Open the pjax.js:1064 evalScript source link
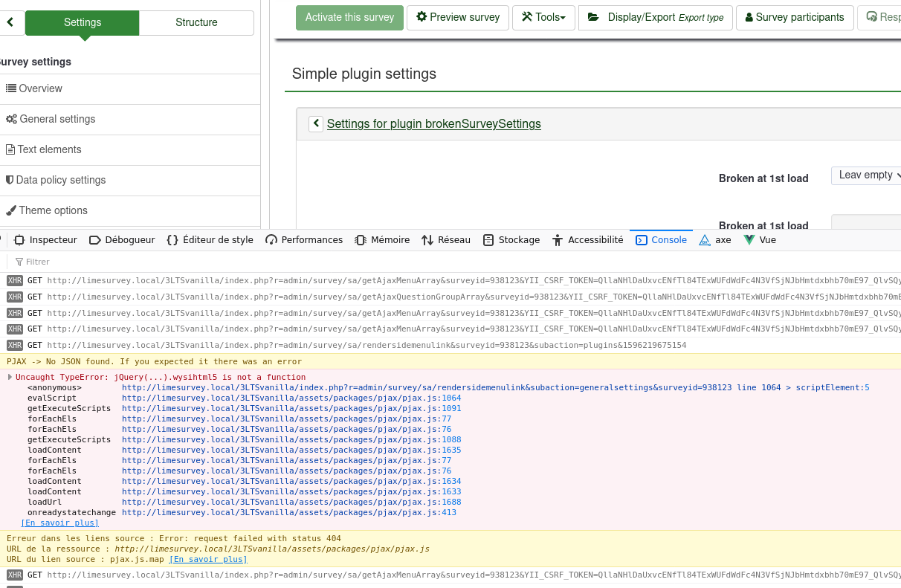 291,398
